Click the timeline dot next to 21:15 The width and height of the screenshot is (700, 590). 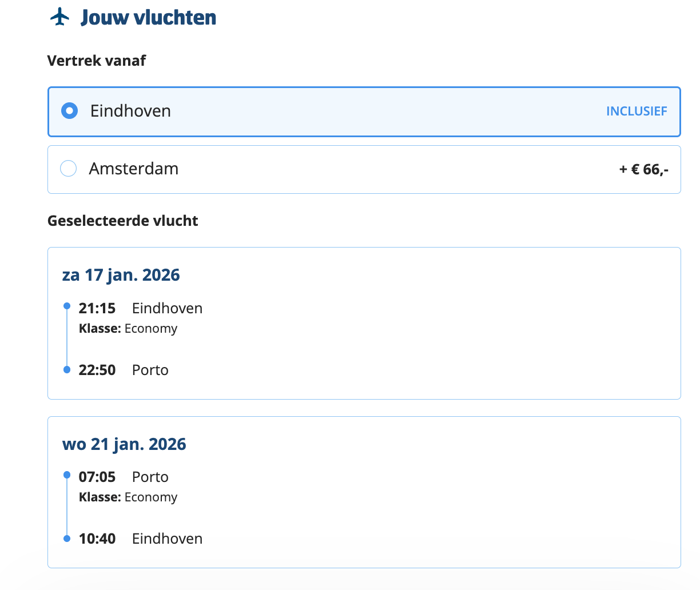[x=67, y=306]
